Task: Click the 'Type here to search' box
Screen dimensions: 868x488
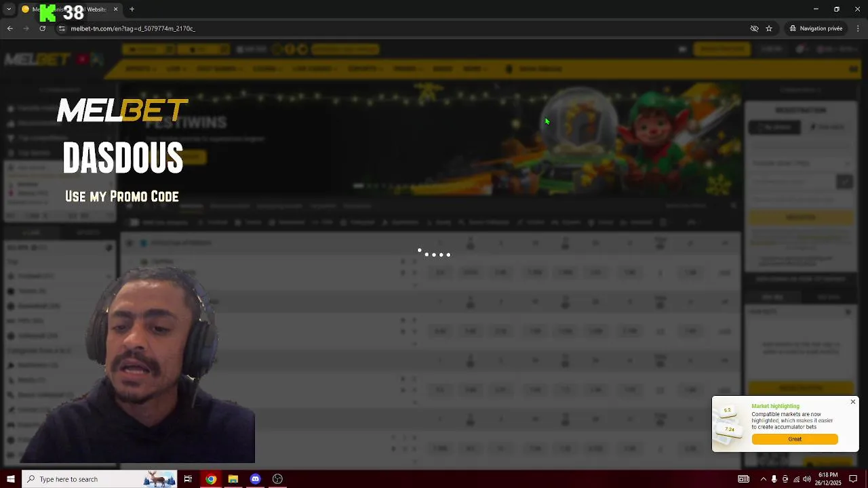Action: click(100, 479)
